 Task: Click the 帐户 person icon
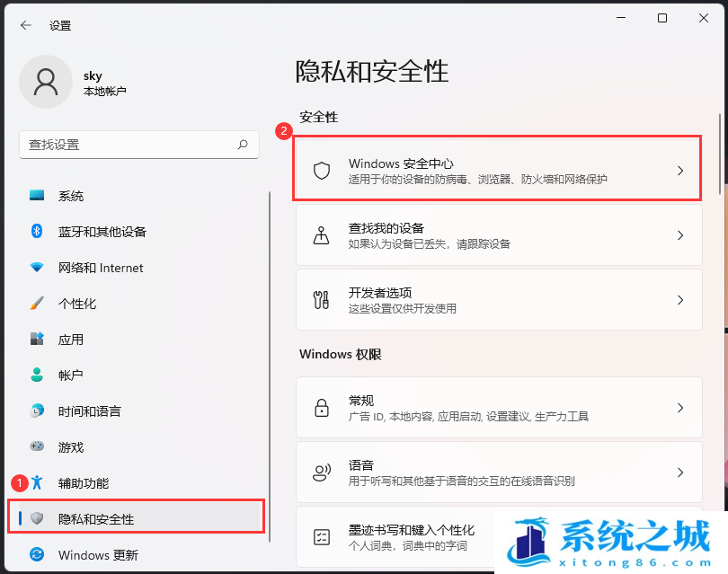(37, 375)
